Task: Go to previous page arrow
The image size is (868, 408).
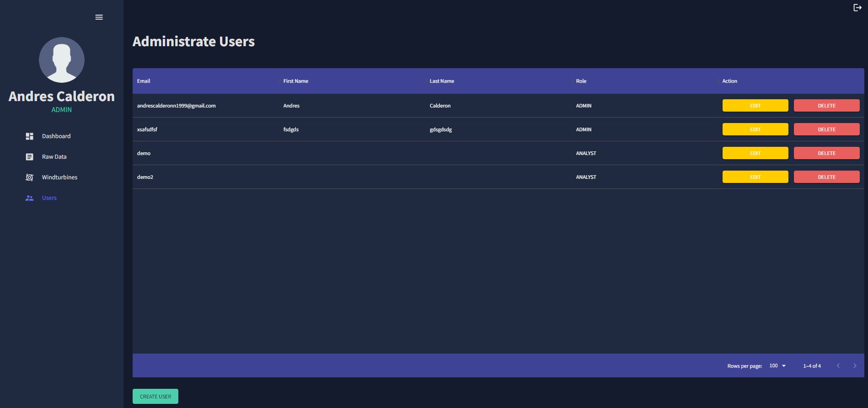Action: coord(838,365)
